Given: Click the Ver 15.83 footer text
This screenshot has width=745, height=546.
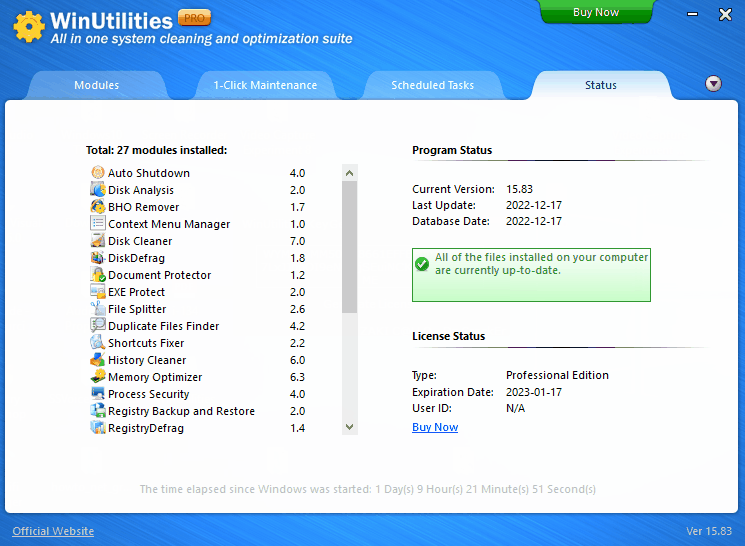Looking at the screenshot, I should [709, 531].
